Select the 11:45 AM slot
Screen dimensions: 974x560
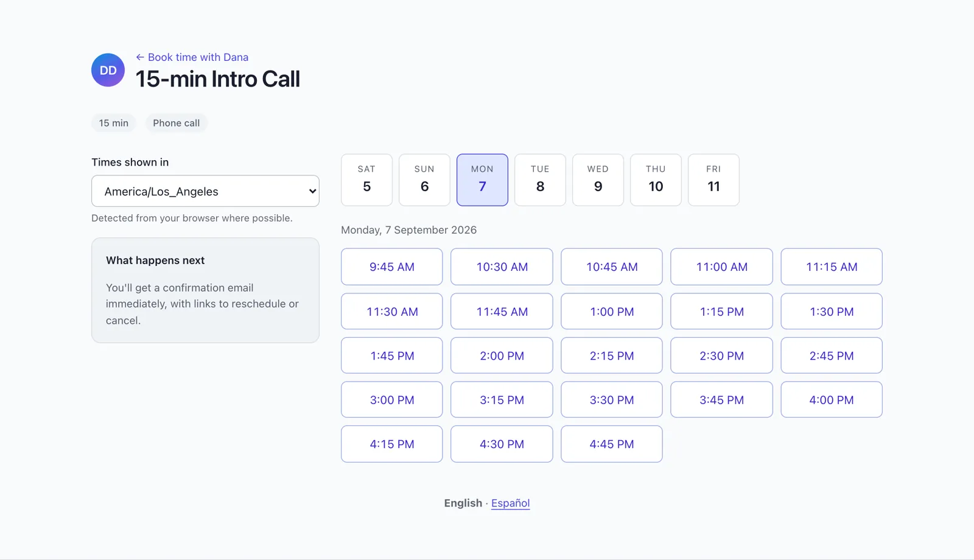(x=502, y=312)
